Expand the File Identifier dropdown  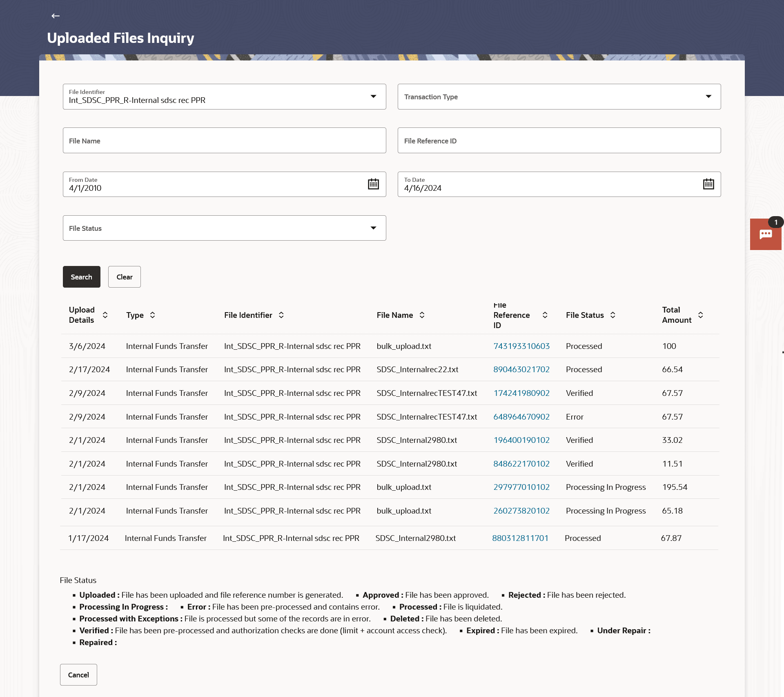pos(373,97)
